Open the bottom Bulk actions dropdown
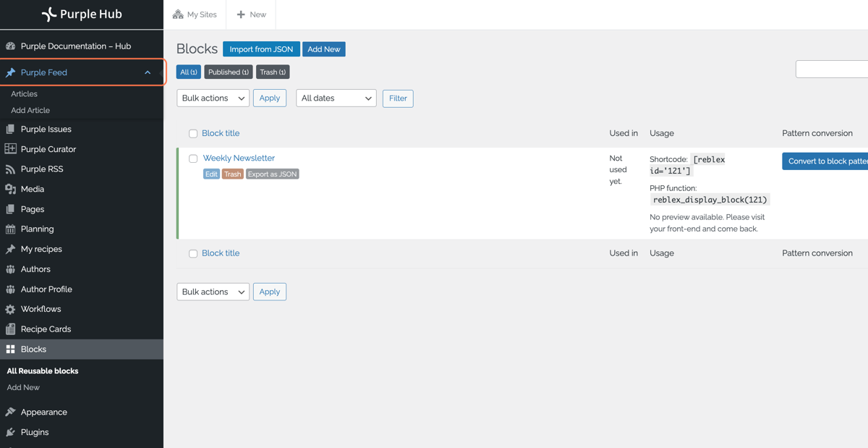868x448 pixels. 213,292
